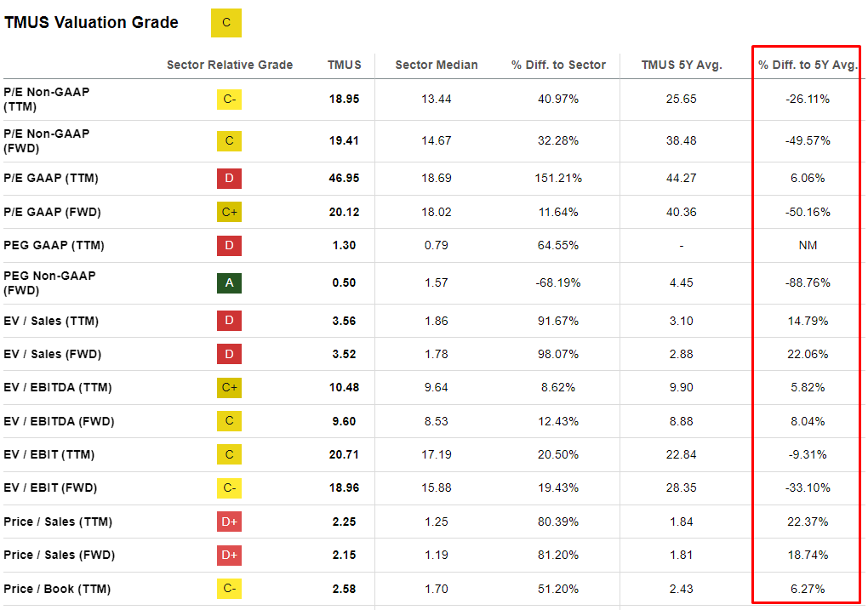Click the TMUS Valuation Grade heading
868x610 pixels.
coord(91,23)
